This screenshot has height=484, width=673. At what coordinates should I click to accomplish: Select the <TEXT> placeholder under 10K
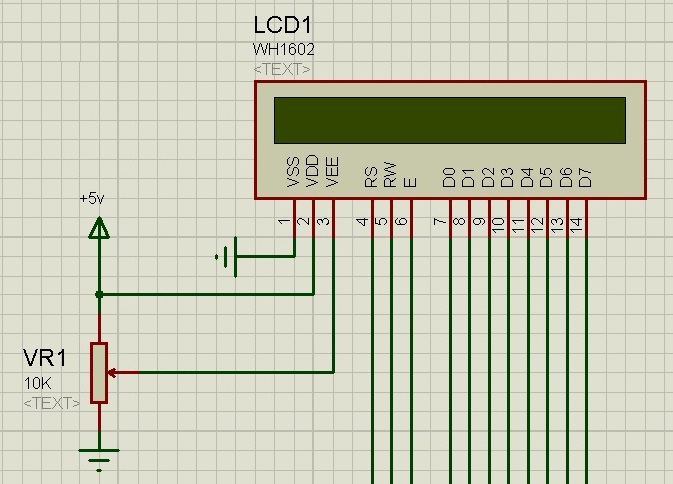pos(52,403)
